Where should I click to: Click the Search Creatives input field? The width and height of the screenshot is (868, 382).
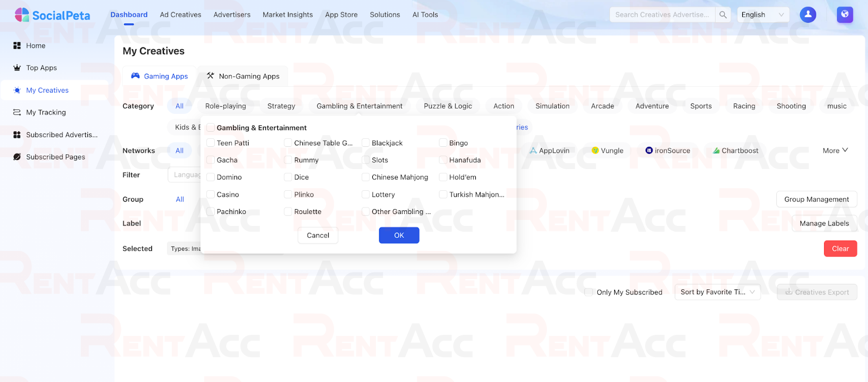(x=662, y=15)
